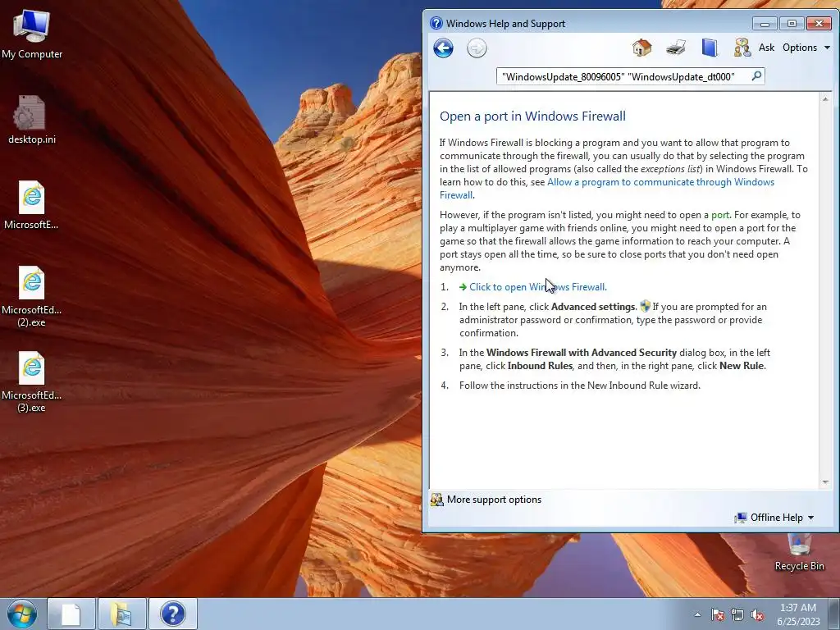The image size is (840, 630).
Task: Open Action Center flag icon
Action: (717, 614)
